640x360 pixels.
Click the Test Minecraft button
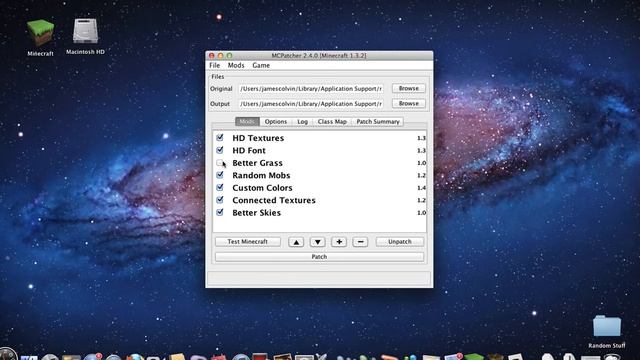click(x=248, y=242)
